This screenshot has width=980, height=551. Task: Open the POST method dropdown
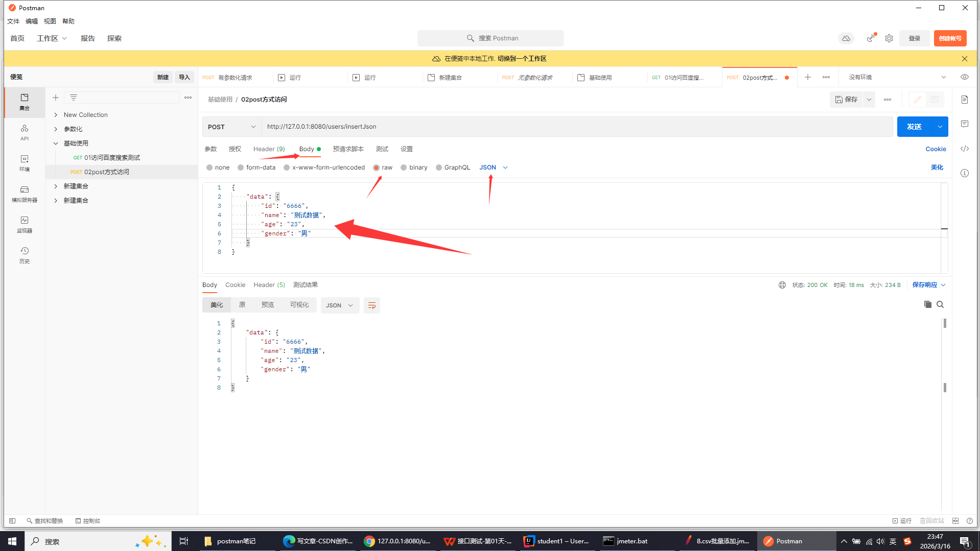pyautogui.click(x=232, y=127)
